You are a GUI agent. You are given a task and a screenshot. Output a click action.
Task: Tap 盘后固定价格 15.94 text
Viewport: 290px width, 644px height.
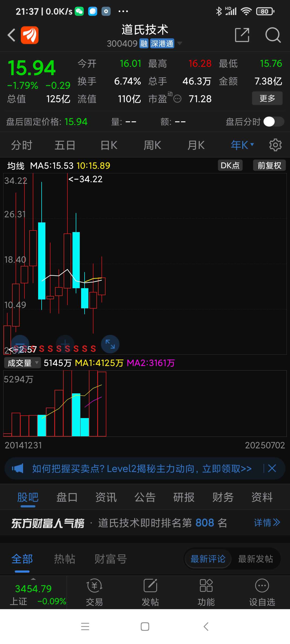tap(47, 122)
